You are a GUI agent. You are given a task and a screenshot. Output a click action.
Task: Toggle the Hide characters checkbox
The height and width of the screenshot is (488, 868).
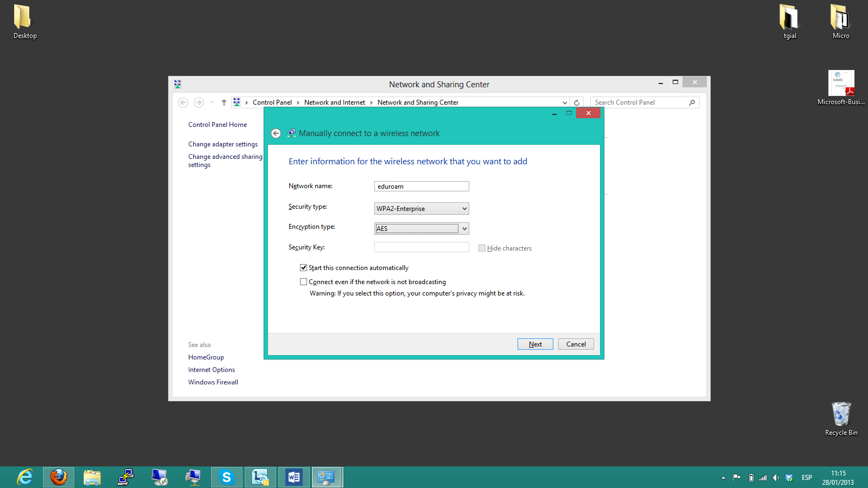pos(482,248)
